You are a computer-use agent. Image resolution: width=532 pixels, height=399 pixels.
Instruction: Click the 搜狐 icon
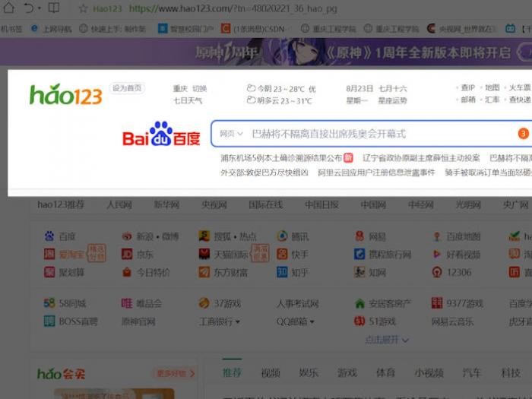pos(204,236)
